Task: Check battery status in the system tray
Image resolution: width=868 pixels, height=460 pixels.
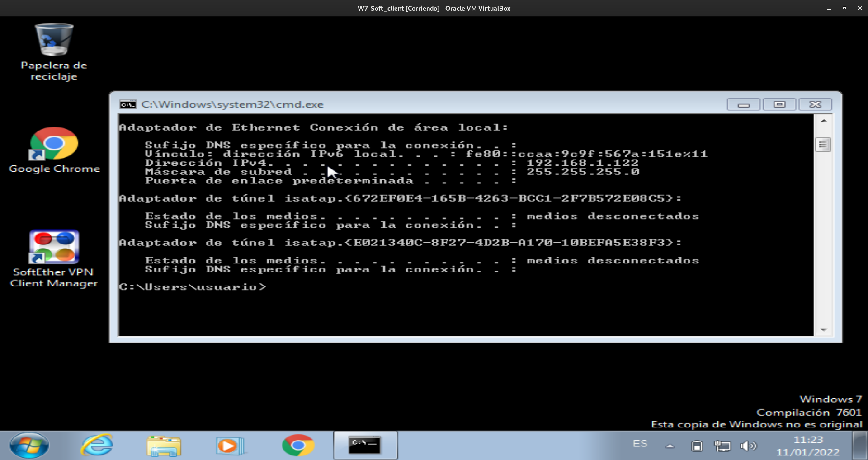Action: tap(697, 445)
